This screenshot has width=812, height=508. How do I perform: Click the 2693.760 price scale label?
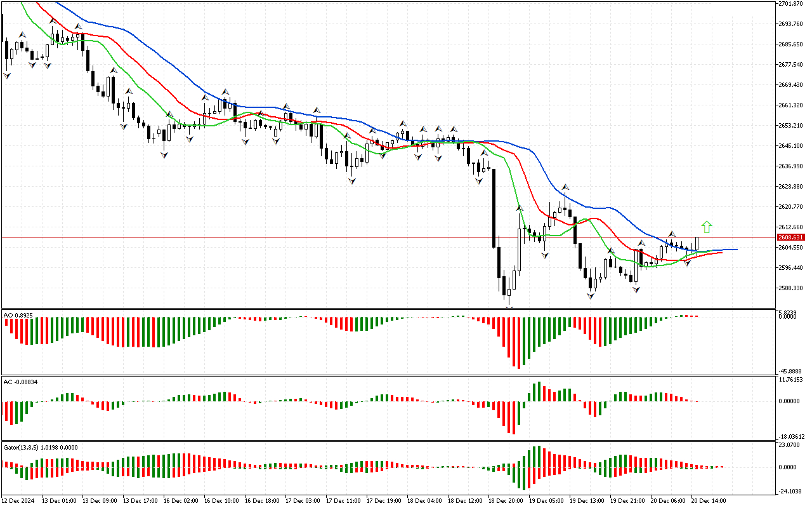792,24
